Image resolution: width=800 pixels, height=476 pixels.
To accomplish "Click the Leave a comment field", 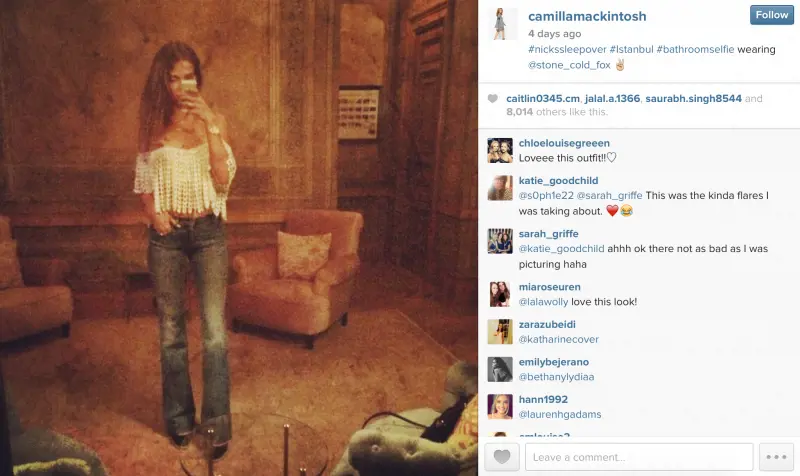I will coord(639,457).
